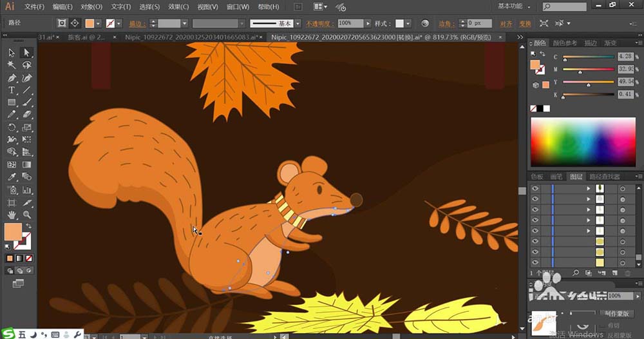The height and width of the screenshot is (339, 644).
Task: Open the 样式 graphic style dropdown
Action: 408,24
